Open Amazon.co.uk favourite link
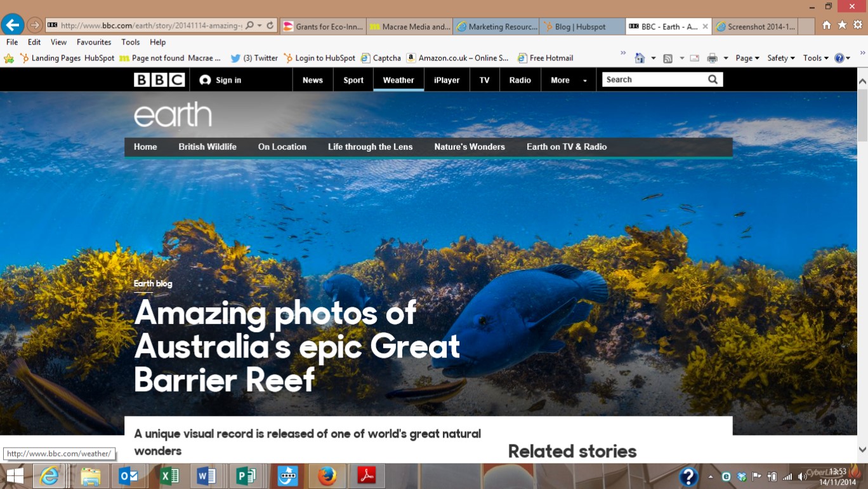The image size is (868, 489). 457,58
